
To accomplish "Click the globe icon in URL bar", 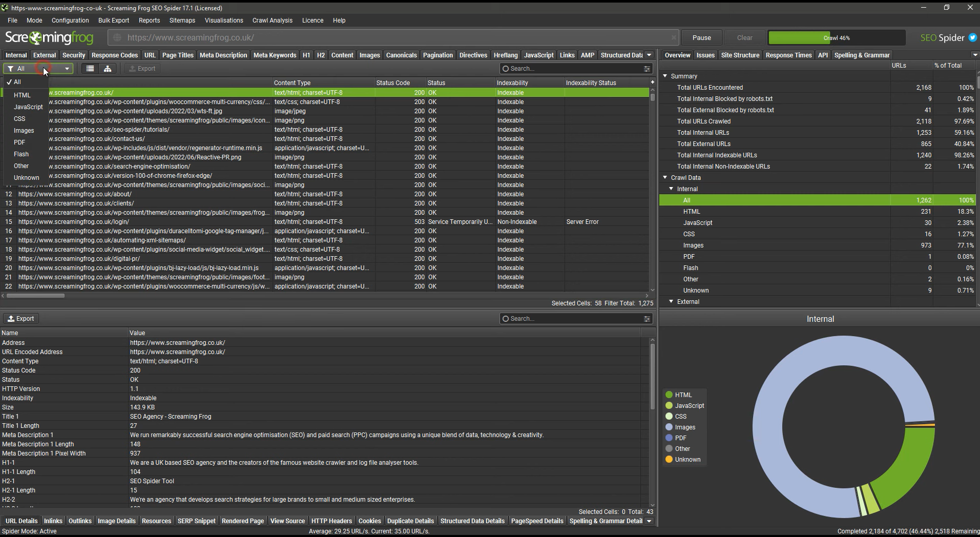I will coord(117,37).
